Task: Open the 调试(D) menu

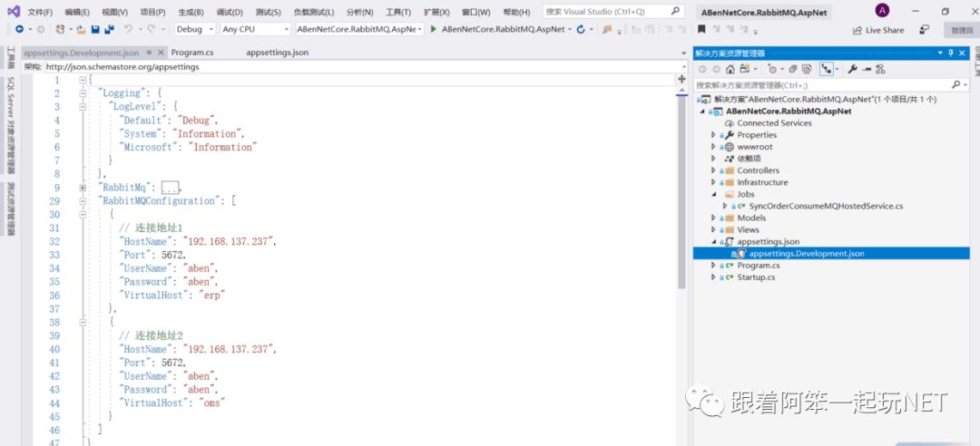Action: 230,12
